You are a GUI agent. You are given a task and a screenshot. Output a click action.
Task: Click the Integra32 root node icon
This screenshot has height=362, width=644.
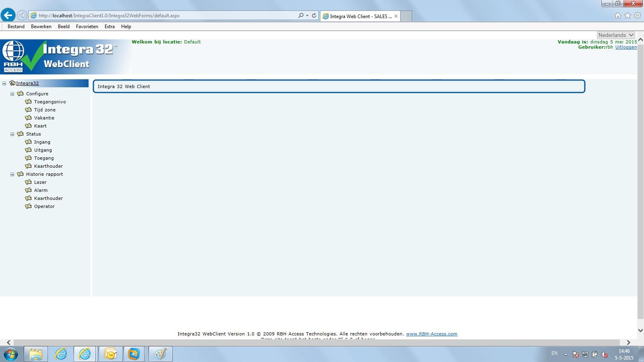[12, 83]
